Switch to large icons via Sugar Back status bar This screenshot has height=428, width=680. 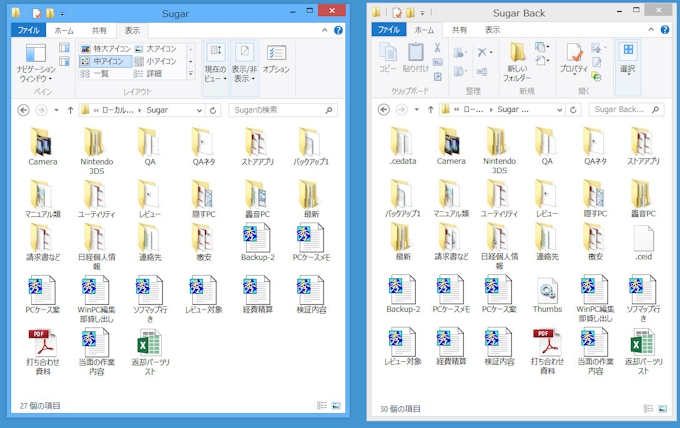click(x=662, y=408)
